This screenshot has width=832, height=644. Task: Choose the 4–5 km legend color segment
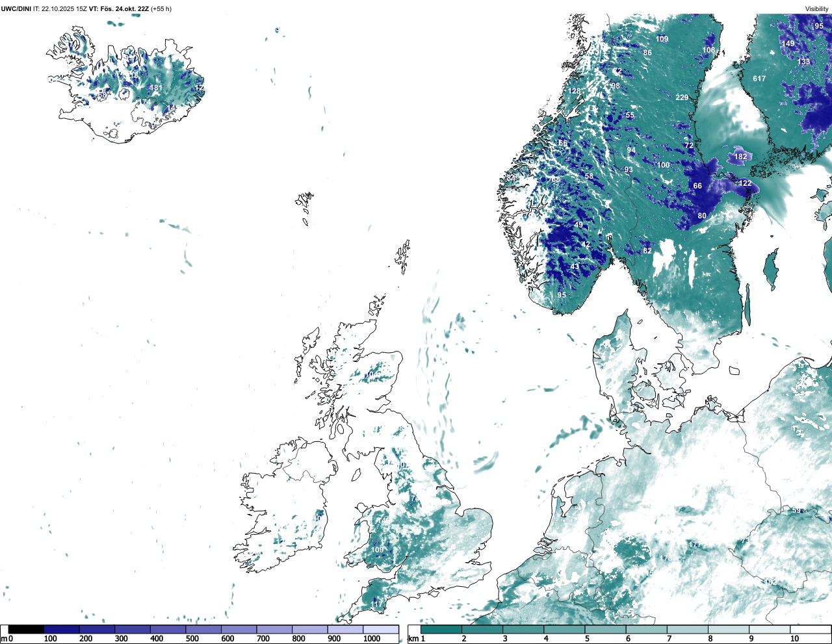pos(565,630)
